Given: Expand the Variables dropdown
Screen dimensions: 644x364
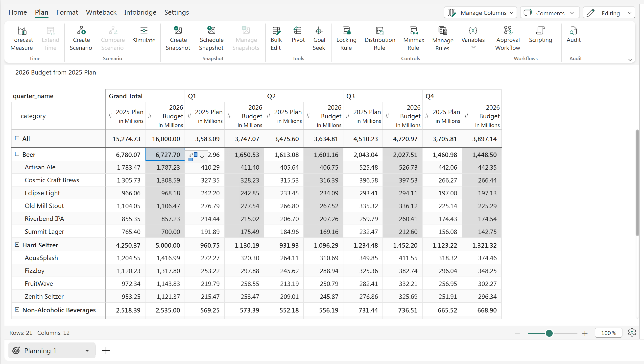Looking at the screenshot, I should 473,47.
